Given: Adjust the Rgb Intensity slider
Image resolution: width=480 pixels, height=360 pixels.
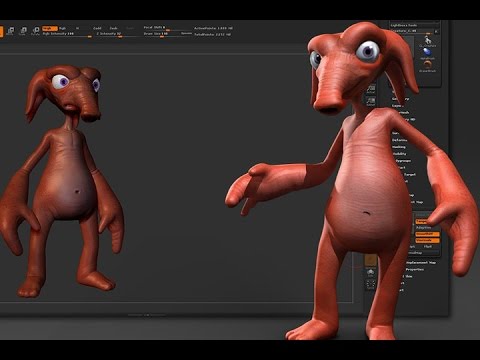Looking at the screenshot, I should tap(67, 34).
